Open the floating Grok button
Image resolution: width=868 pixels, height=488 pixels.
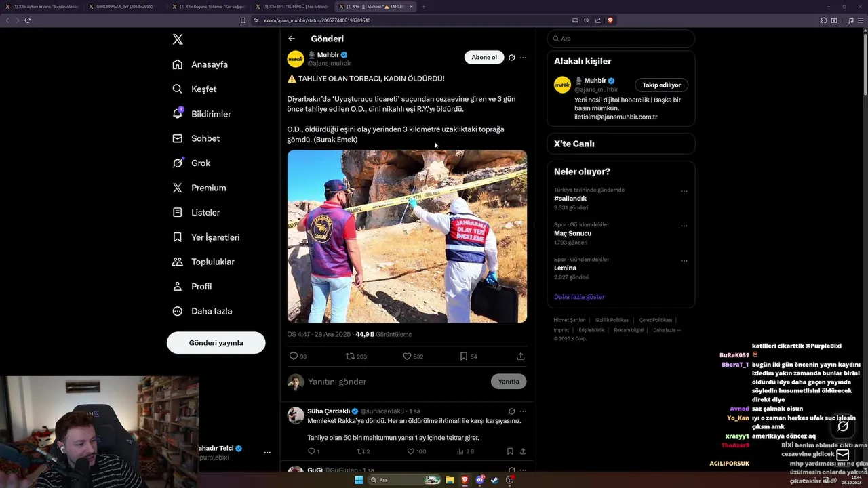click(843, 426)
